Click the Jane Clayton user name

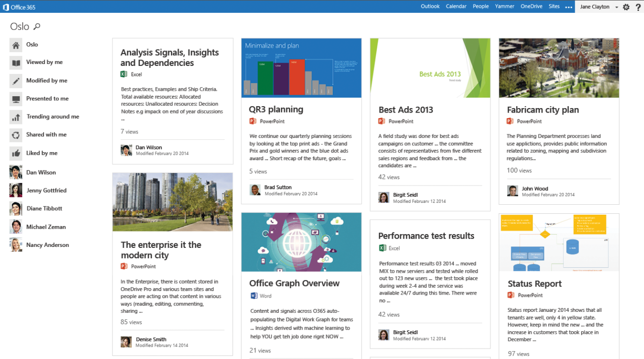pos(594,7)
